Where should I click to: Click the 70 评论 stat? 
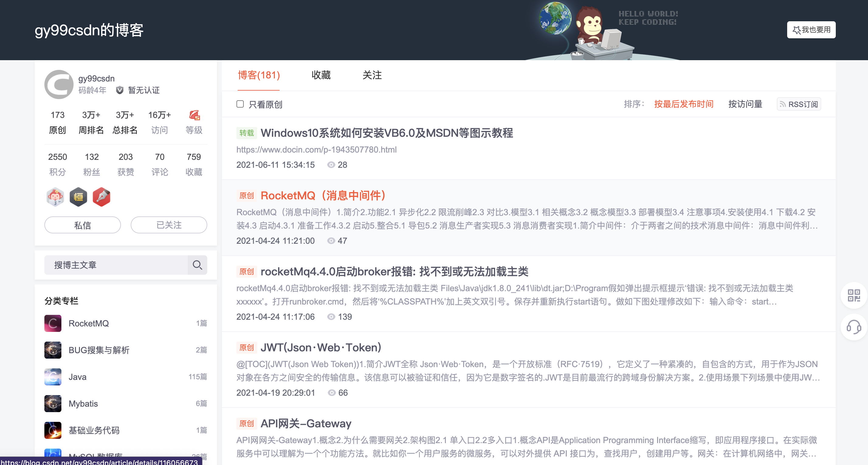(x=160, y=164)
